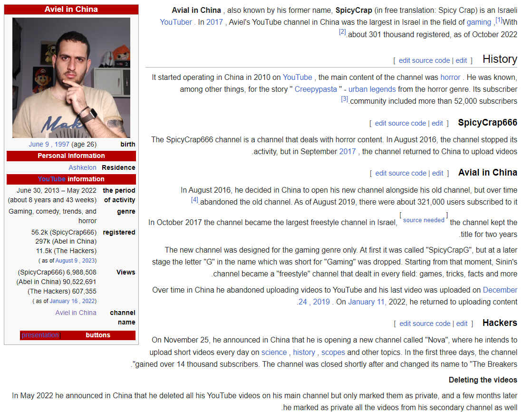Click the genre value 'Gaming, comedy, trends, and'
The width and height of the screenshot is (532, 412).
[x=53, y=212]
